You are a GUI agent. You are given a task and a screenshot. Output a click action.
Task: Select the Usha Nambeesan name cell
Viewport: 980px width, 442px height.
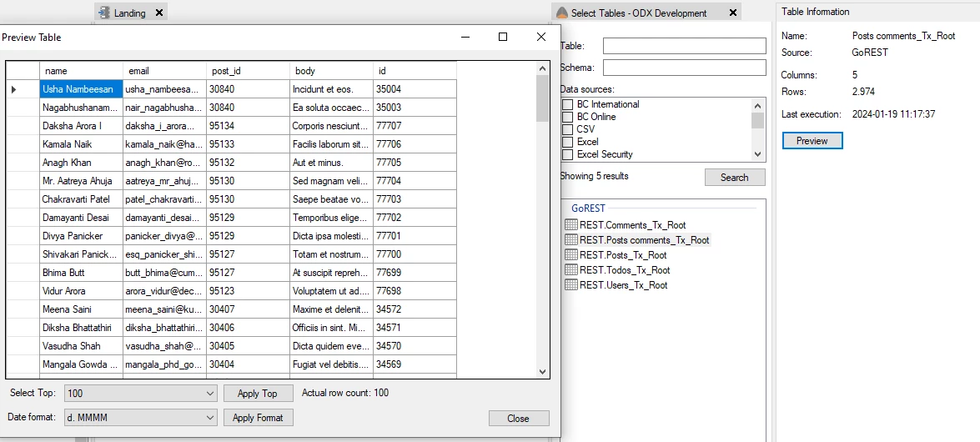[x=81, y=89]
